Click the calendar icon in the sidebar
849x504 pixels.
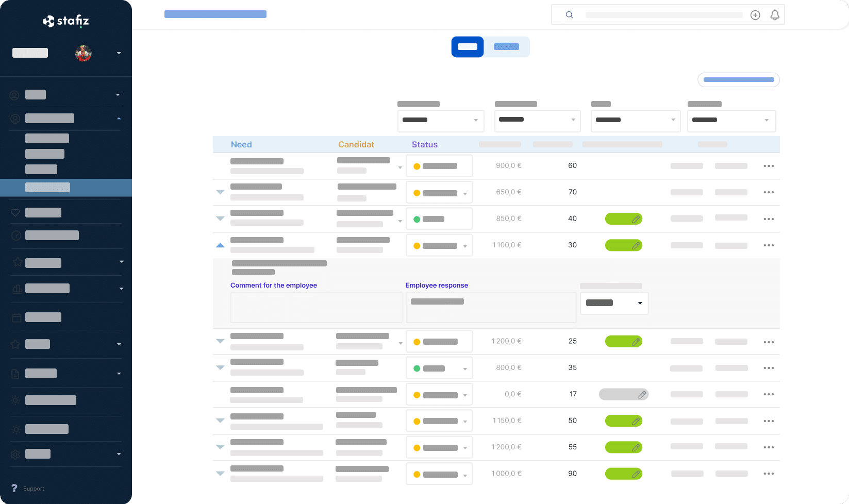pyautogui.click(x=15, y=317)
